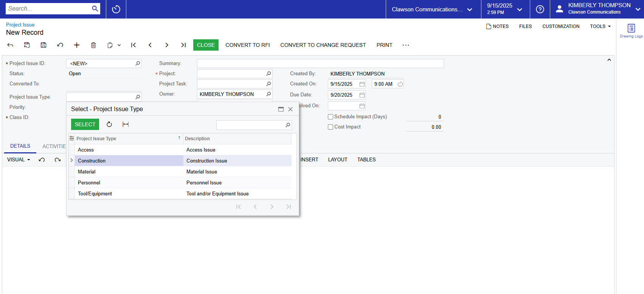The width and height of the screenshot is (644, 294).
Task: Expand the VISUAL editor mode dropdown
Action: point(19,160)
